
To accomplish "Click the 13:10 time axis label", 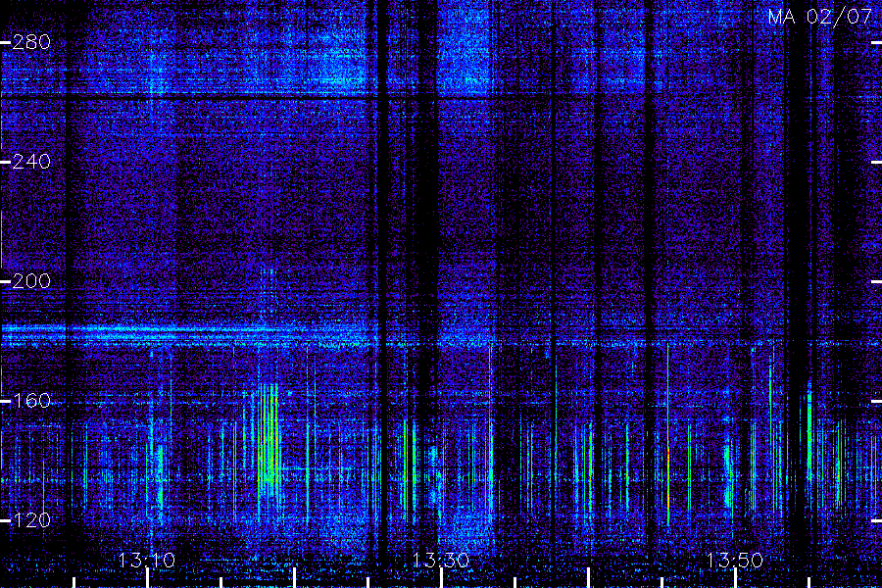I will pyautogui.click(x=147, y=561).
